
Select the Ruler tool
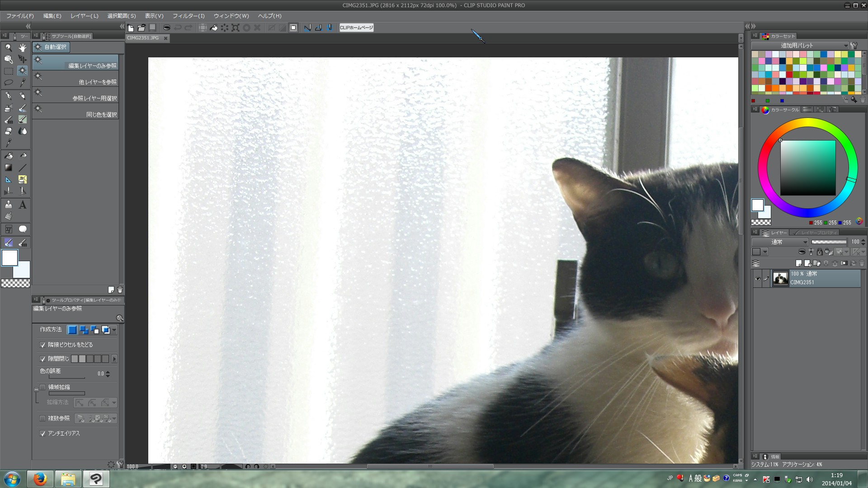click(x=8, y=179)
